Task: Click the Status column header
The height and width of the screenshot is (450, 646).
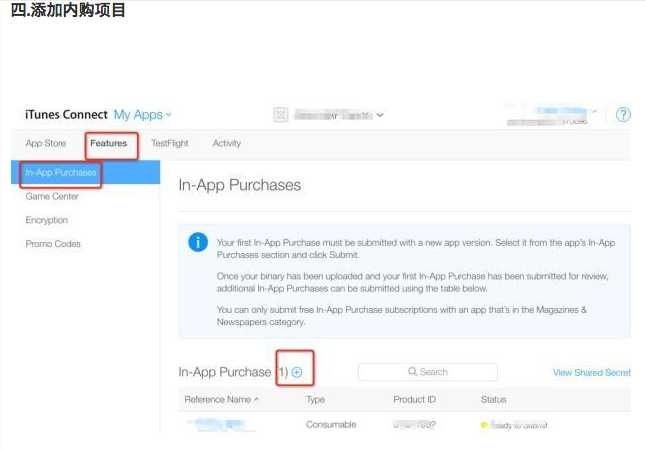Action: [494, 399]
